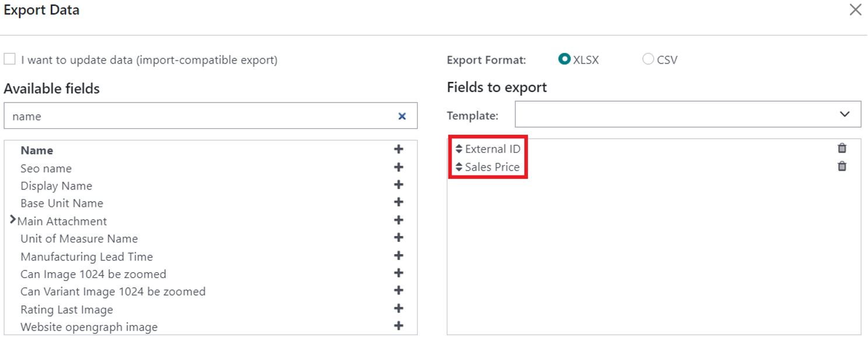Grab the sort handle beside External ID
868x341 pixels.
coord(459,149)
